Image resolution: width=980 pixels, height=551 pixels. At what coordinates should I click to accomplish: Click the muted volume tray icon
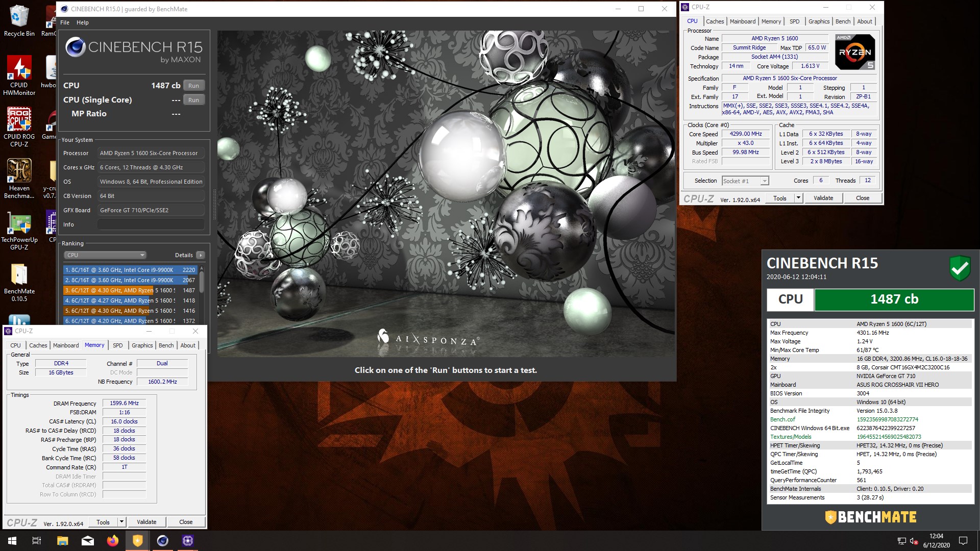pos(914,541)
